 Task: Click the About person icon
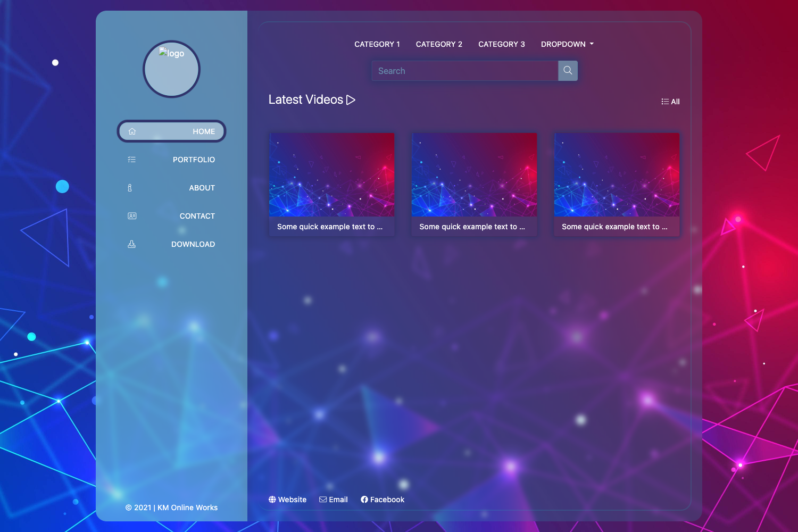pos(129,187)
